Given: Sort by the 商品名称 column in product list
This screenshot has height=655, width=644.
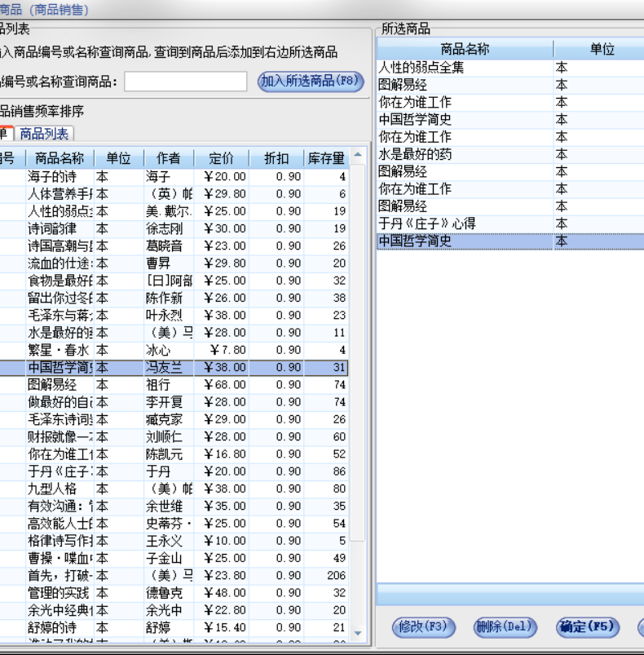Looking at the screenshot, I should (x=60, y=158).
